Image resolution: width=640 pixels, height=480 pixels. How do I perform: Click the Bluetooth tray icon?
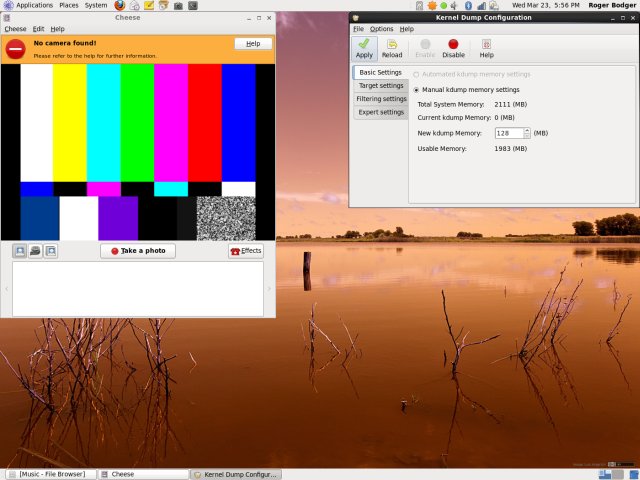[468, 6]
